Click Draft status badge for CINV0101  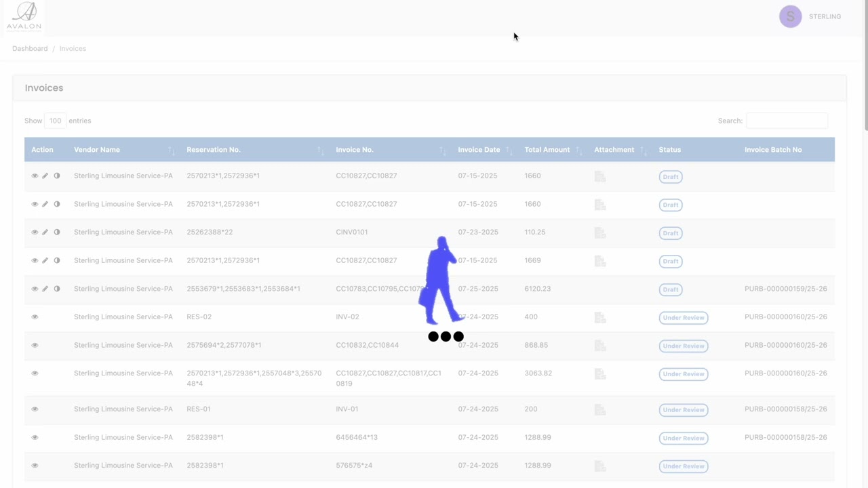click(671, 232)
